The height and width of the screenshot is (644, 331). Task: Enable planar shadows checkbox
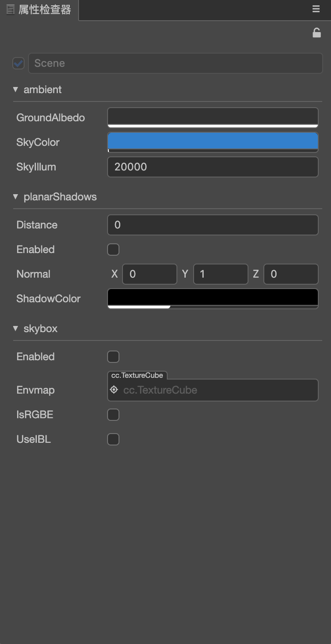[113, 250]
